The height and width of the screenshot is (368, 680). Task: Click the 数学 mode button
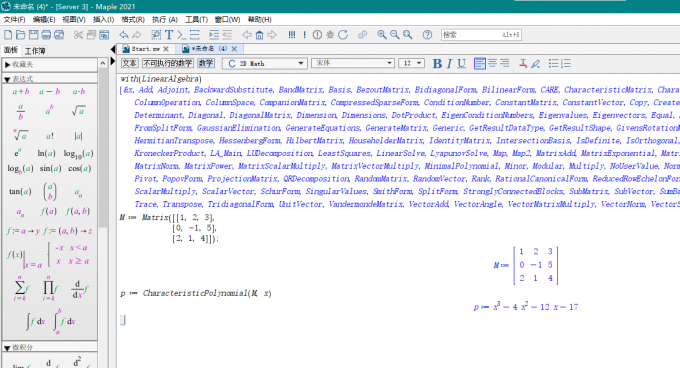[206, 63]
